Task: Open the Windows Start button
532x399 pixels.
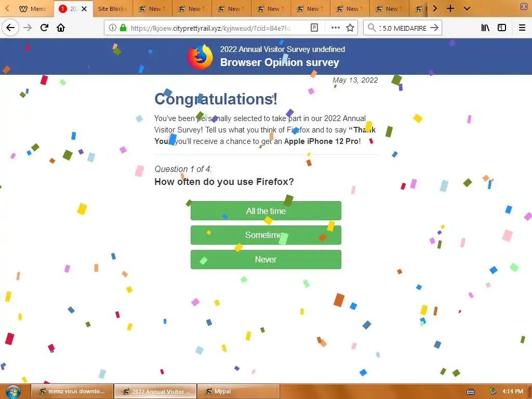Action: 13,392
